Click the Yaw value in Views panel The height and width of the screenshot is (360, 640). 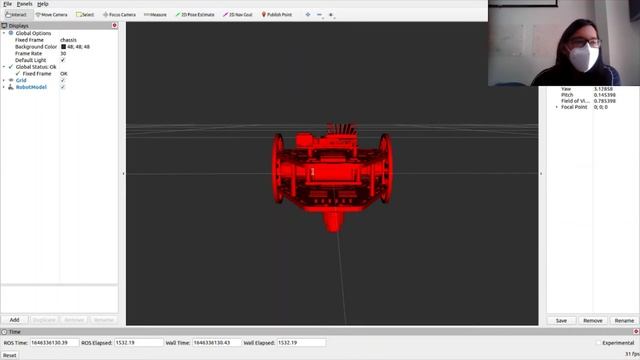point(603,89)
